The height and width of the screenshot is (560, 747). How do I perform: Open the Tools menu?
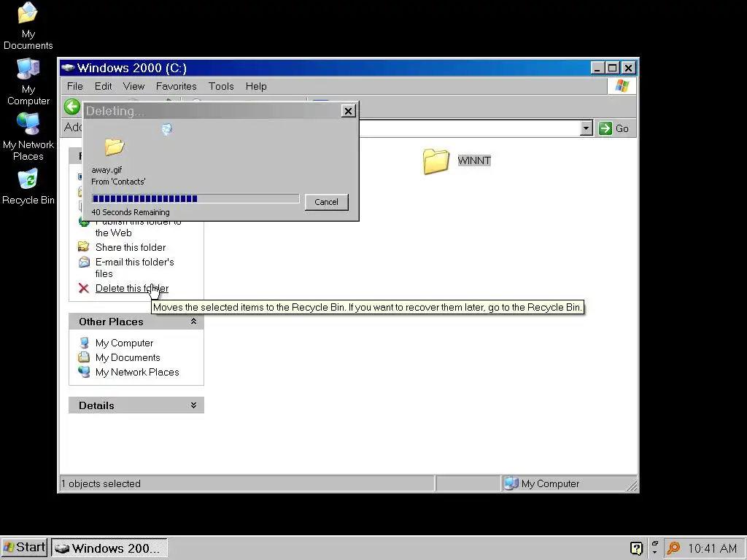pos(221,86)
